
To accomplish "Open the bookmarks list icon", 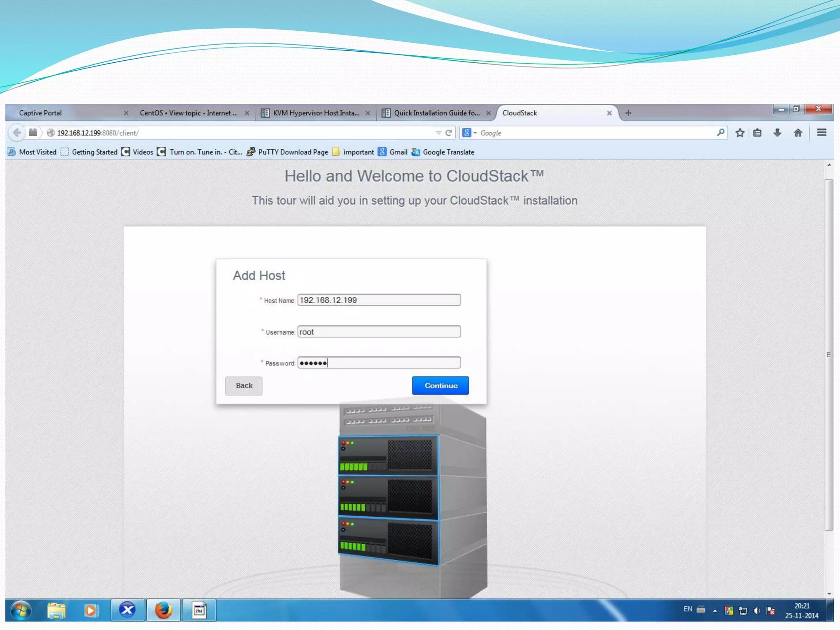I will click(758, 133).
